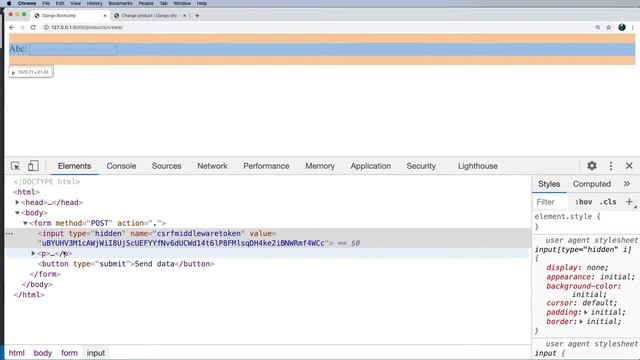The width and height of the screenshot is (640, 360).
Task: Collapse the form element node
Action: coord(25,223)
